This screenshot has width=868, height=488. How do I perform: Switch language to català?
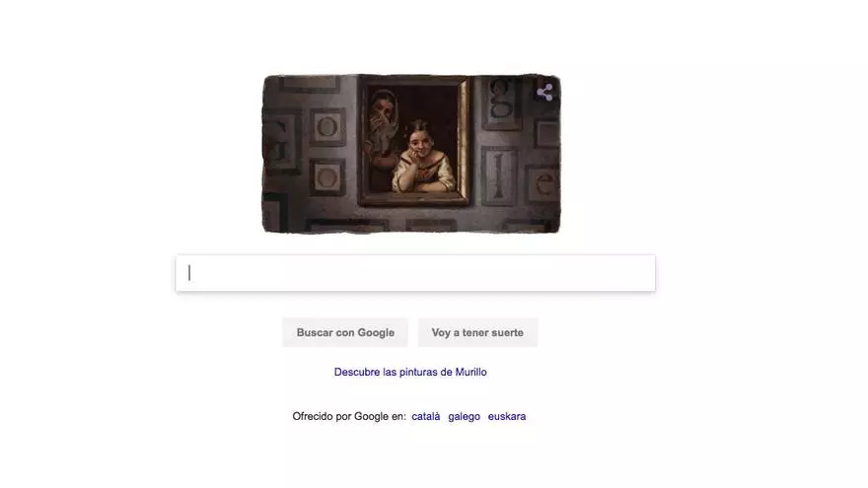point(426,416)
